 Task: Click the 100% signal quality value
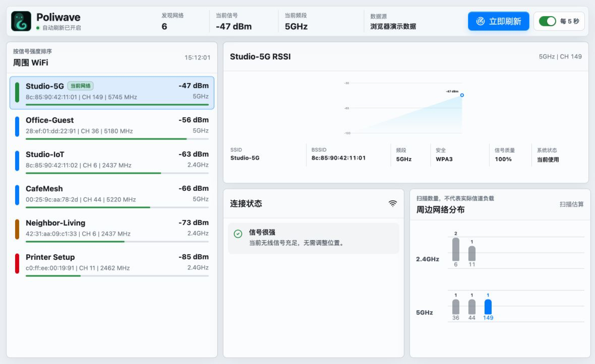click(x=503, y=159)
